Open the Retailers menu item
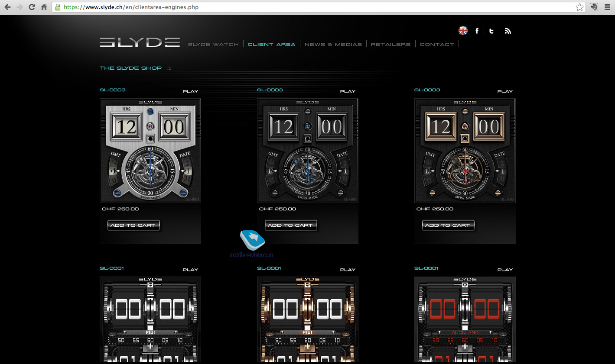This screenshot has width=615, height=364. point(390,44)
